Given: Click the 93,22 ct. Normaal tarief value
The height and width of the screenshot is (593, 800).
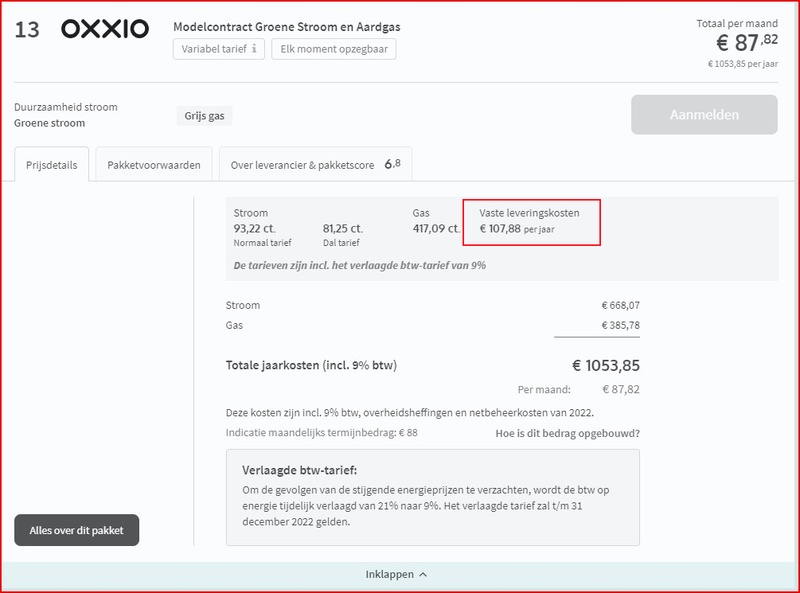Looking at the screenshot, I should pos(253,229).
